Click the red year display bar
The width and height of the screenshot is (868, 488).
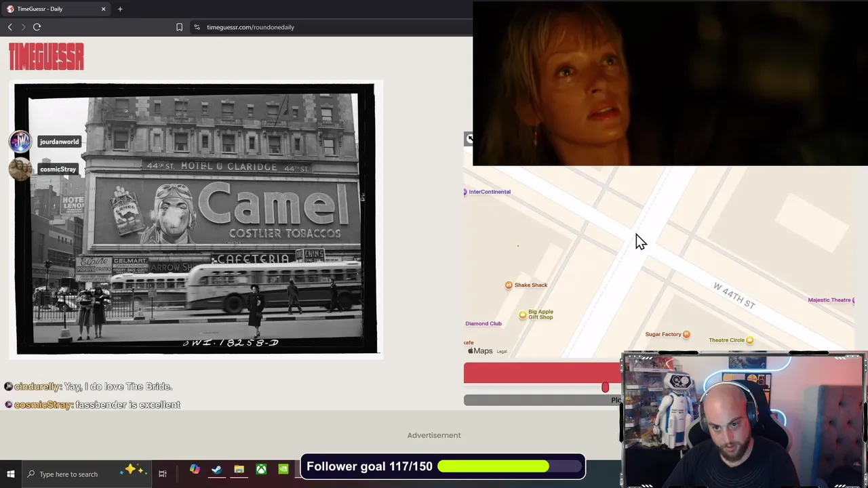[x=542, y=373]
